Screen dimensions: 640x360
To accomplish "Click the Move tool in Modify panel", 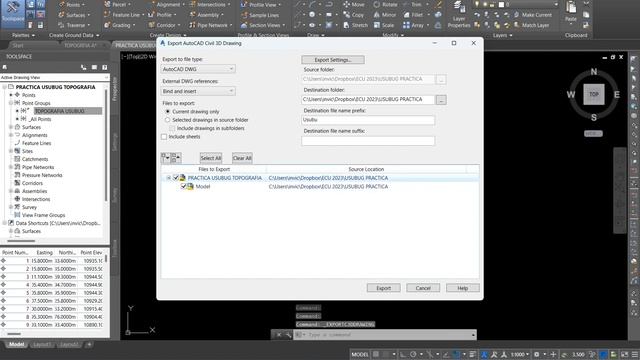I will 354,4.
